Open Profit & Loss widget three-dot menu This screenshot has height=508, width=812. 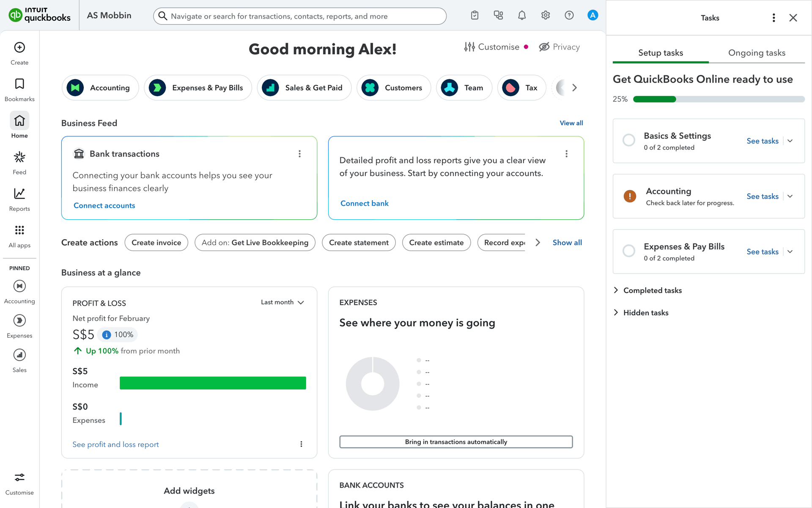[x=301, y=444]
